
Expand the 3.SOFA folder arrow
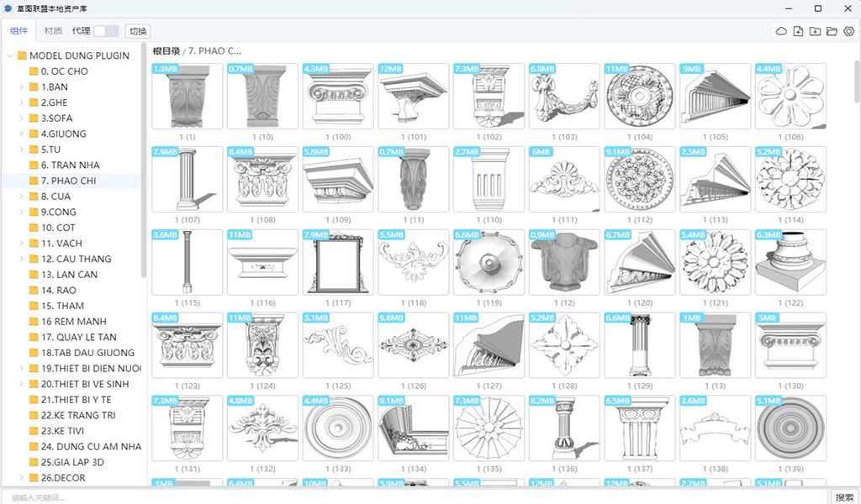(x=22, y=118)
